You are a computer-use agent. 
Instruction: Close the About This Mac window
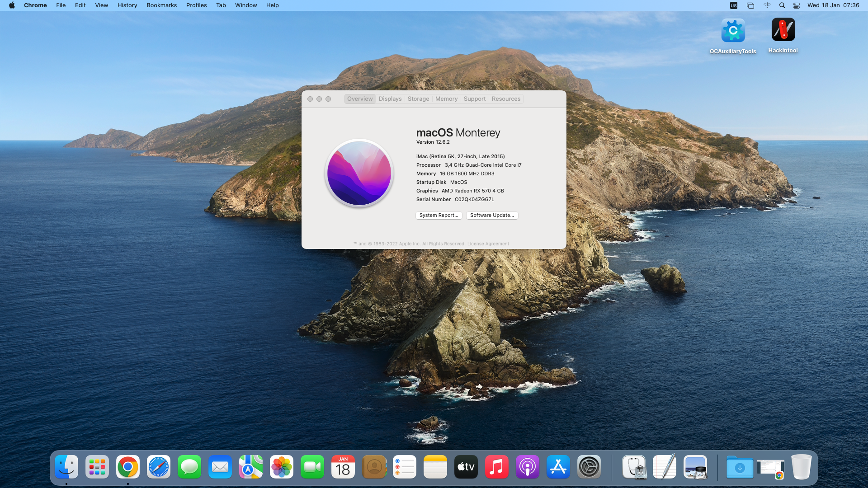pos(310,99)
